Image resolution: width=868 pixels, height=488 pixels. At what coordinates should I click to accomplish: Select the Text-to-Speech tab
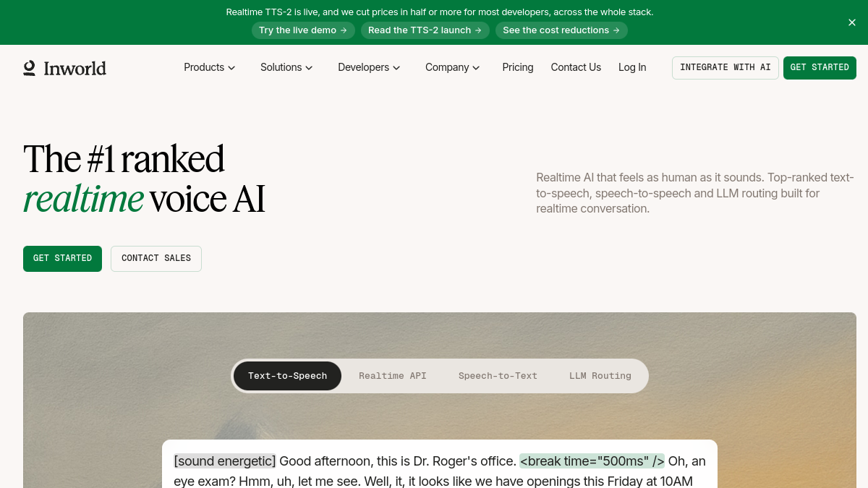tap(287, 376)
